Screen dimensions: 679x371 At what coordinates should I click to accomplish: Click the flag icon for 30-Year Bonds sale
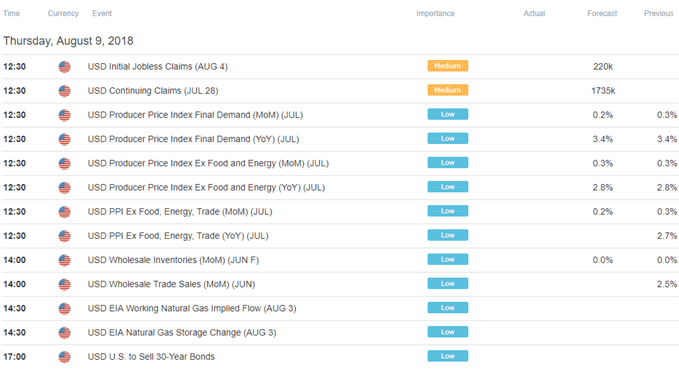[x=65, y=357]
